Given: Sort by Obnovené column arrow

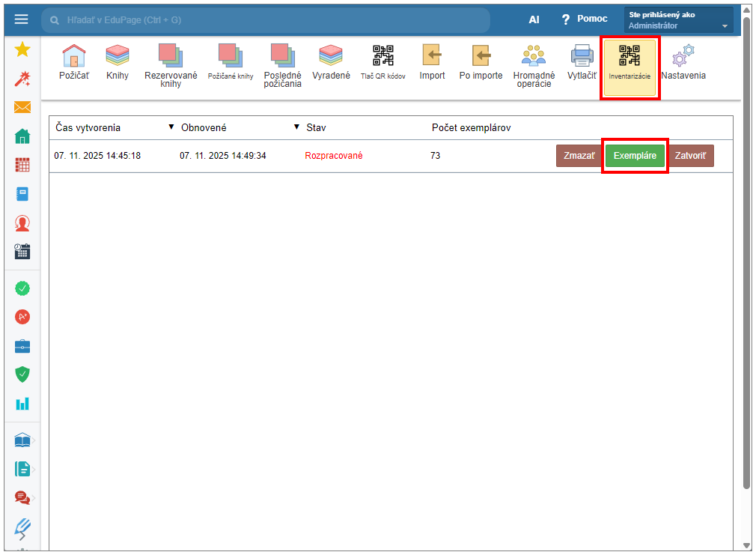Looking at the screenshot, I should click(x=296, y=127).
